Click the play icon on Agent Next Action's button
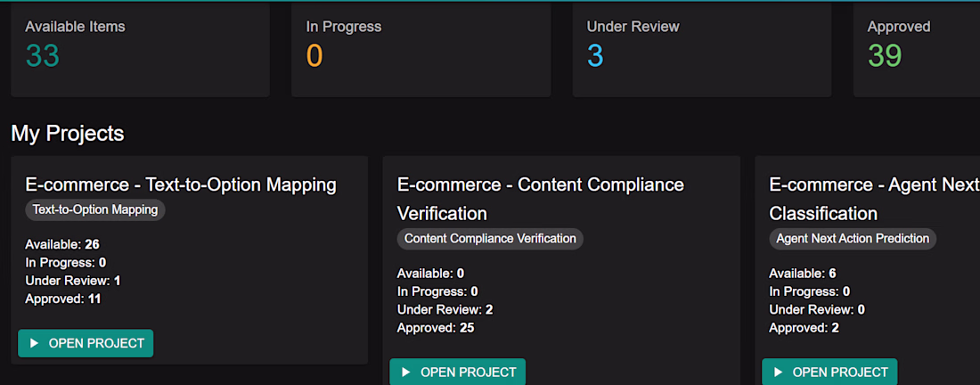This screenshot has height=385, width=980. (779, 372)
